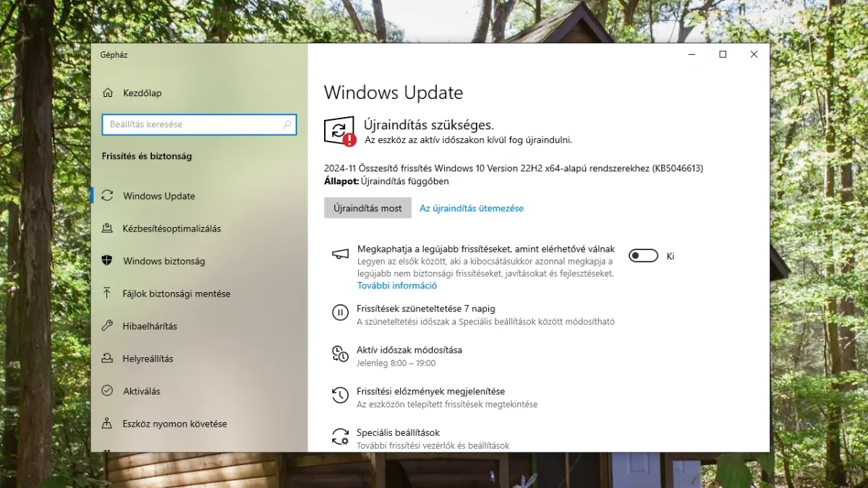This screenshot has width=868, height=488.
Task: Go to Kezdőlap
Action: [x=142, y=93]
